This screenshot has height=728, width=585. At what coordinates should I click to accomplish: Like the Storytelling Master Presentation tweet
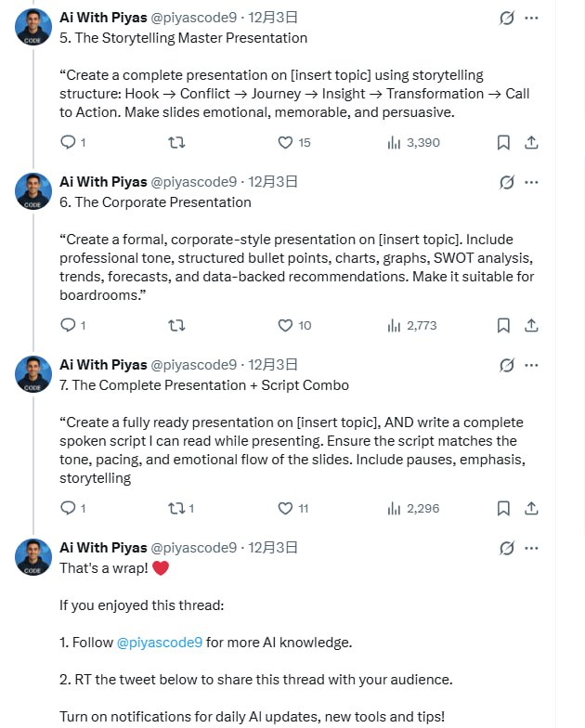[286, 143]
